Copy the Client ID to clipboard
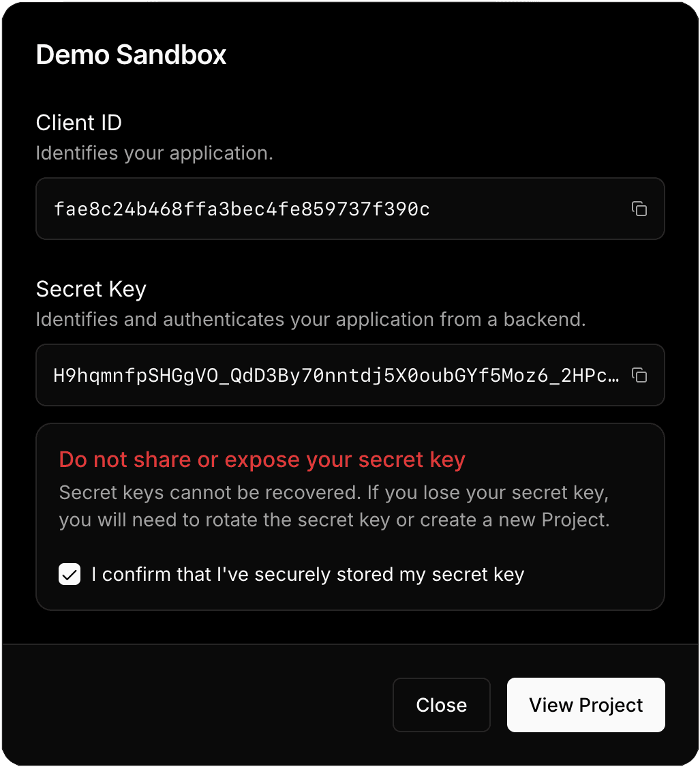The image size is (700, 767). point(639,209)
